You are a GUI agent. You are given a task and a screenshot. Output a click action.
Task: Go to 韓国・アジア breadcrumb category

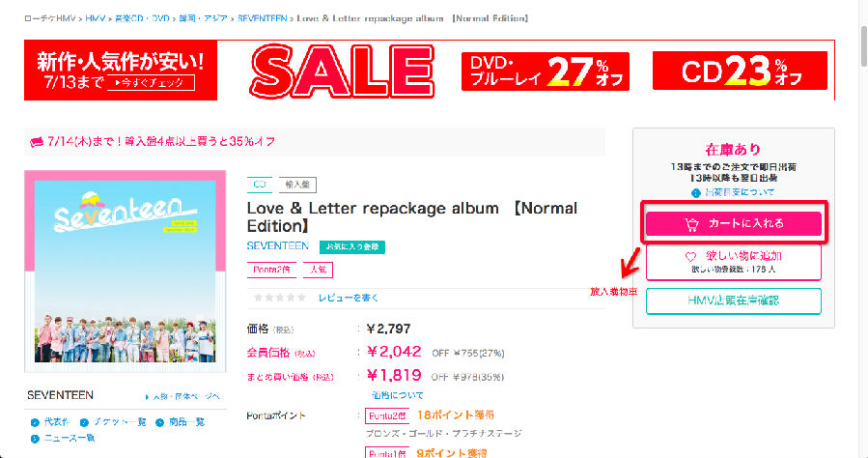tap(203, 18)
